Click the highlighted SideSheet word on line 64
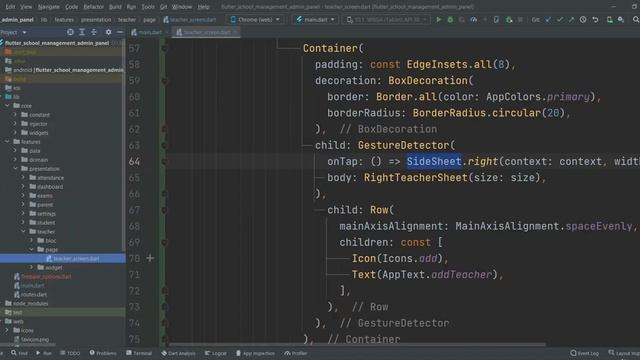Viewport: 640px width, 360px height. [434, 162]
